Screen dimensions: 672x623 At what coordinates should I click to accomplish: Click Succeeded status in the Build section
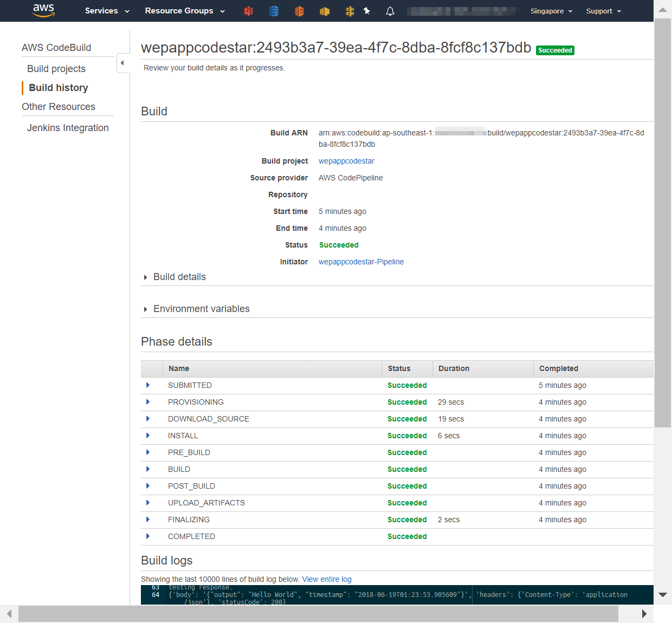point(339,245)
